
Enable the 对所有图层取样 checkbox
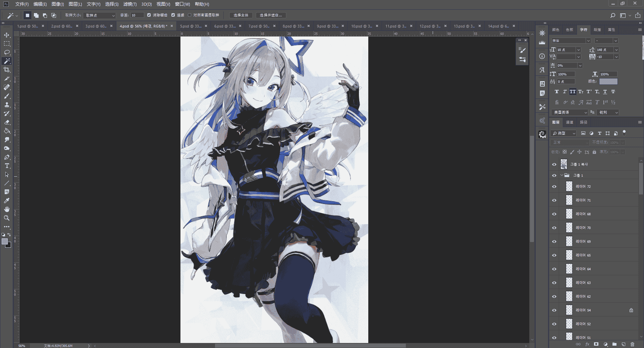(190, 15)
